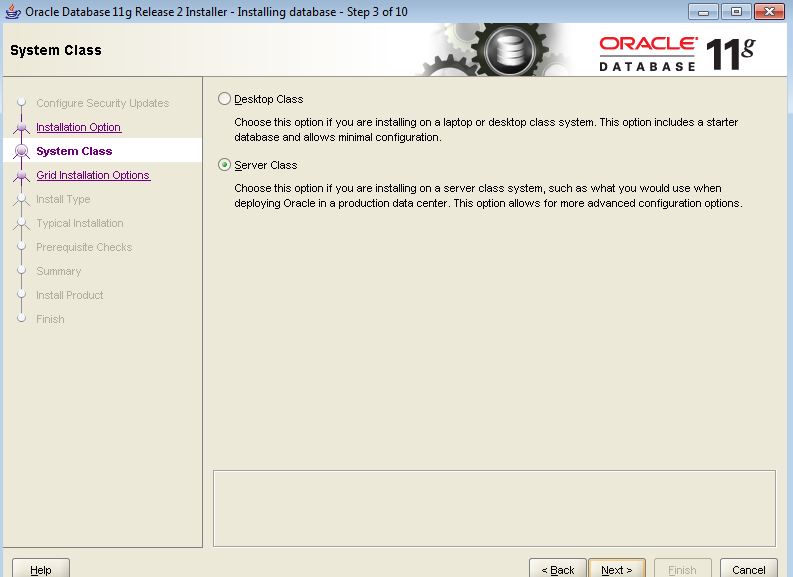Close the installer window
This screenshot has height=577, width=793.
click(x=769, y=12)
